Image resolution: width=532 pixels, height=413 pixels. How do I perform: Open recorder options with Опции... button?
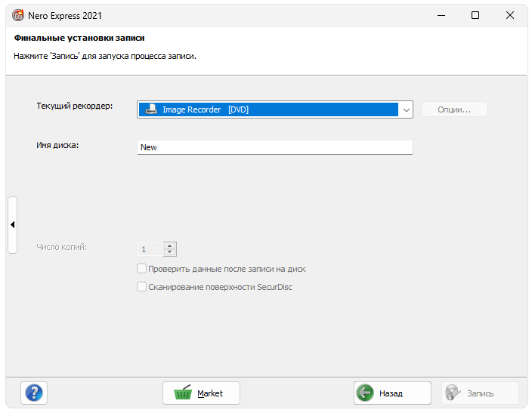click(455, 109)
